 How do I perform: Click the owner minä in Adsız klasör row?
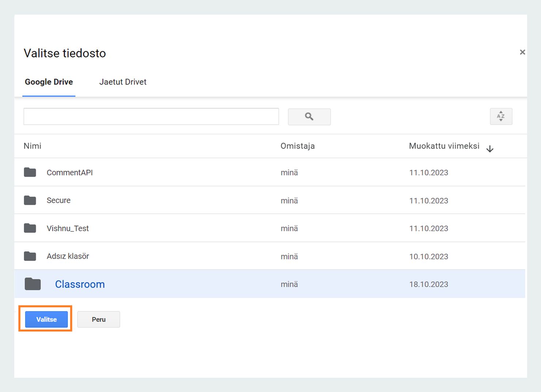pos(289,257)
